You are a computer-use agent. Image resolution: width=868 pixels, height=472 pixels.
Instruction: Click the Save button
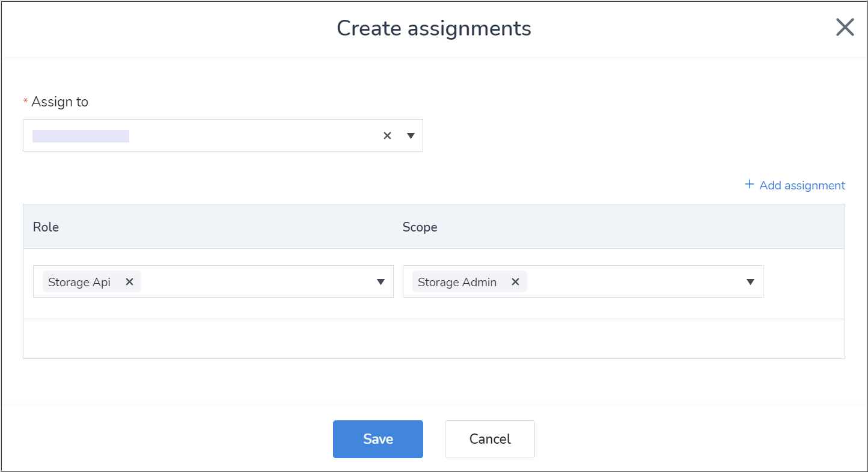[x=378, y=439]
